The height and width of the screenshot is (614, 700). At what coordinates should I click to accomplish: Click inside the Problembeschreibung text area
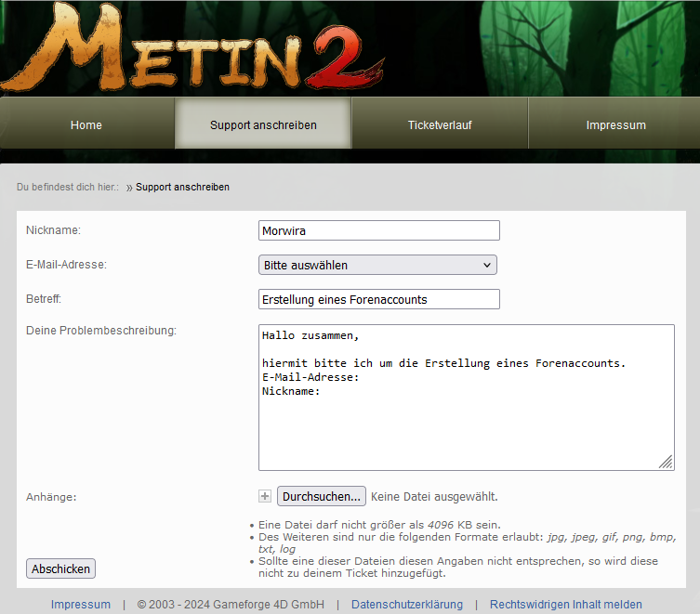pyautogui.click(x=467, y=398)
